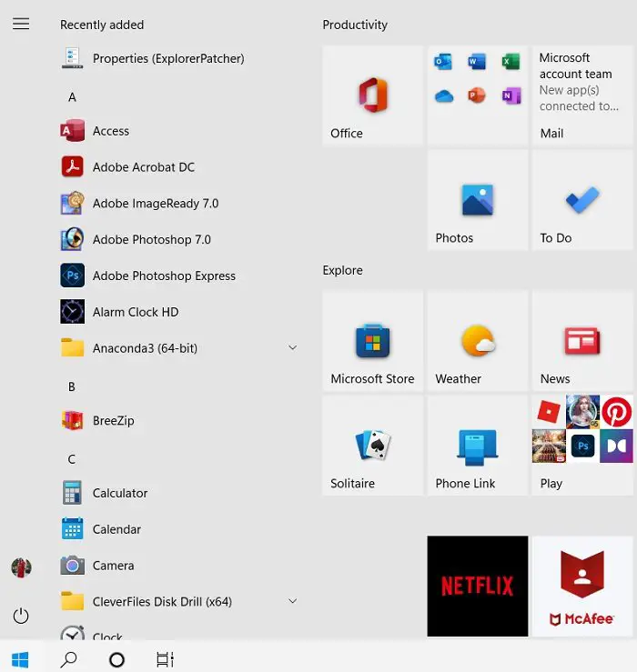Expand the hamburger menu at top
The height and width of the screenshot is (672, 637).
coord(21,24)
